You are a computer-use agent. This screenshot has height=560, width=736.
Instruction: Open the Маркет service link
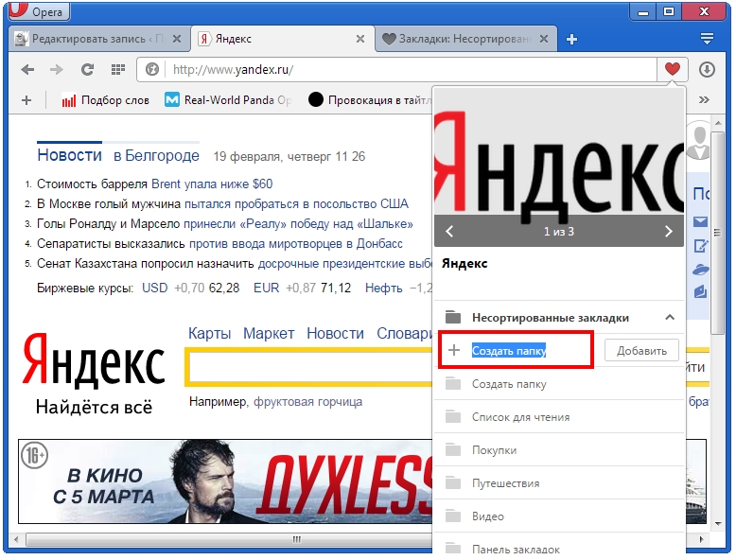tap(269, 333)
